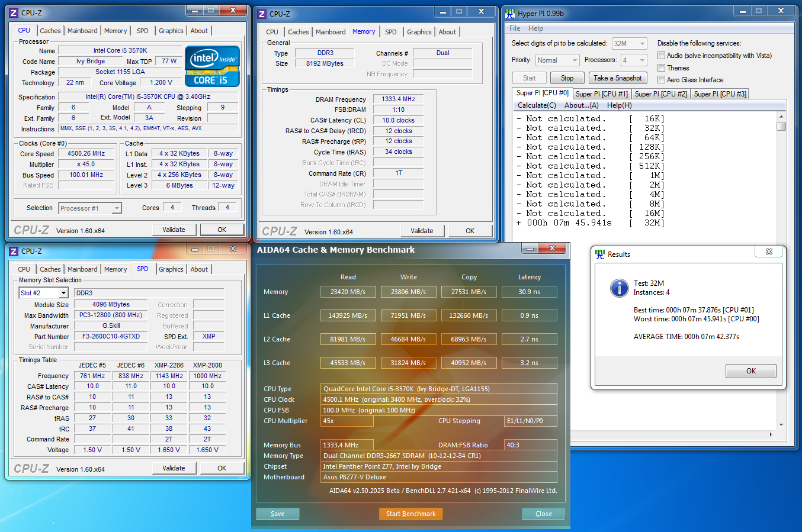Image resolution: width=802 pixels, height=532 pixels.
Task: Open the Help menu in Hyper PI
Action: coord(535,28)
